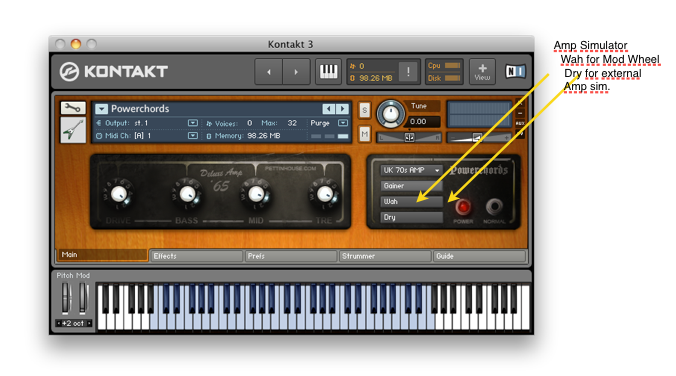Screen dimensions: 676x376
Task: Toggle the red Power switch
Action: tap(463, 207)
